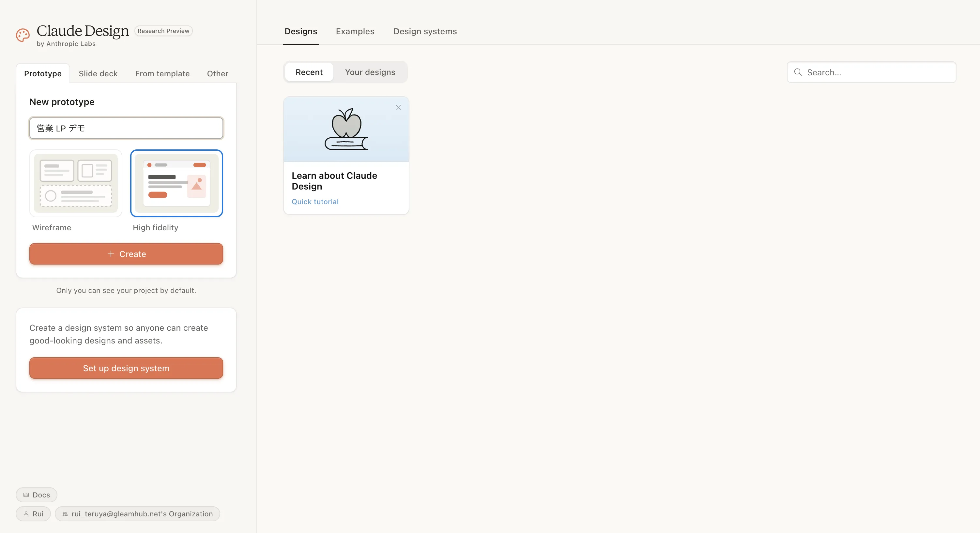980x533 pixels.
Task: Click the Claude Design palette logo icon
Action: (23, 35)
